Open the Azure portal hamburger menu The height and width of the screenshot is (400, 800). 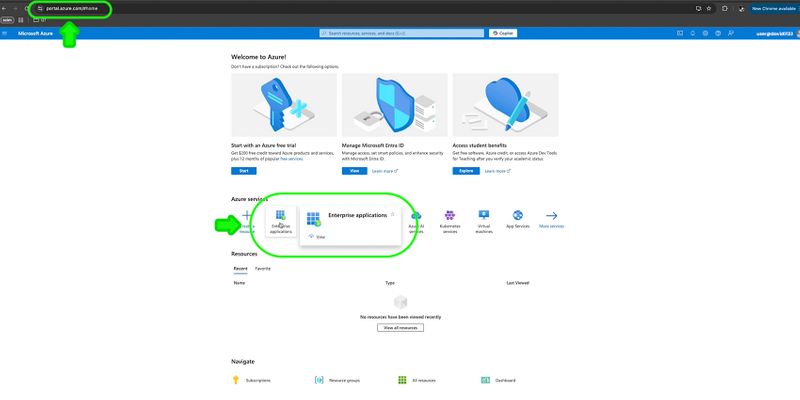pyautogui.click(x=5, y=33)
